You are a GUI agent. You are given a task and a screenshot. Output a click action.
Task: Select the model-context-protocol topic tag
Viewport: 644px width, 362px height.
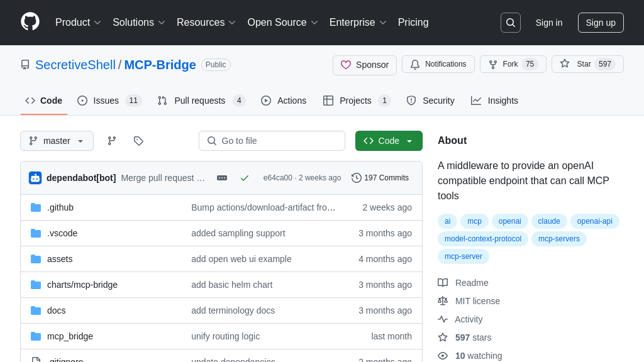pyautogui.click(x=482, y=239)
